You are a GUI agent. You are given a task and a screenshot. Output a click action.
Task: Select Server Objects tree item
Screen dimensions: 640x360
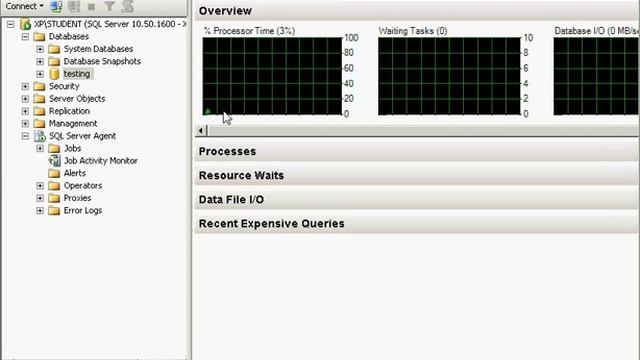pyautogui.click(x=77, y=99)
